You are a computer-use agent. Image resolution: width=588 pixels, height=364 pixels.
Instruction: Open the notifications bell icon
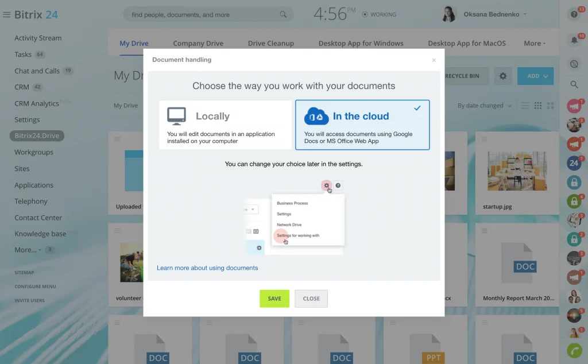[574, 40]
